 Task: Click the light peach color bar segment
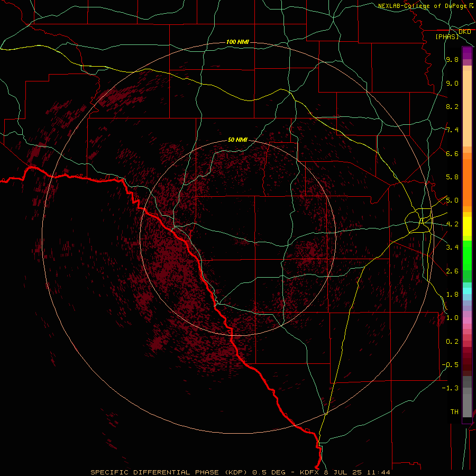coord(467,108)
